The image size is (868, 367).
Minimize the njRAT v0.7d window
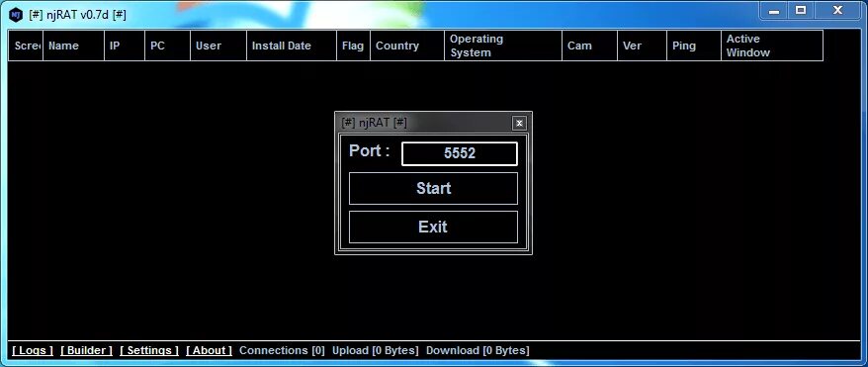pyautogui.click(x=774, y=11)
